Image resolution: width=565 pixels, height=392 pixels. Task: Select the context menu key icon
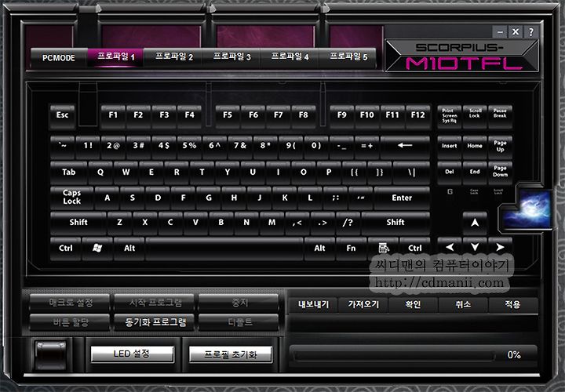(384, 248)
